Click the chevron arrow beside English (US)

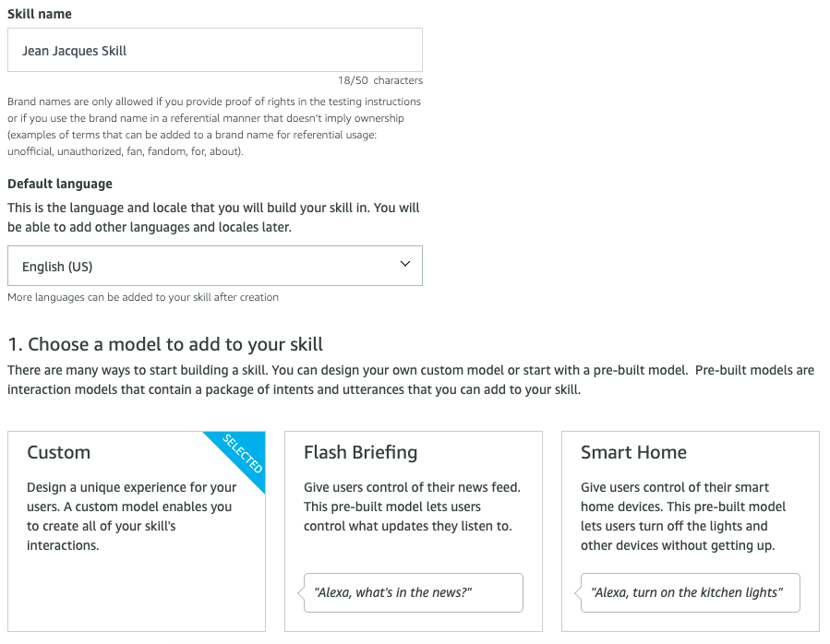pos(404,265)
